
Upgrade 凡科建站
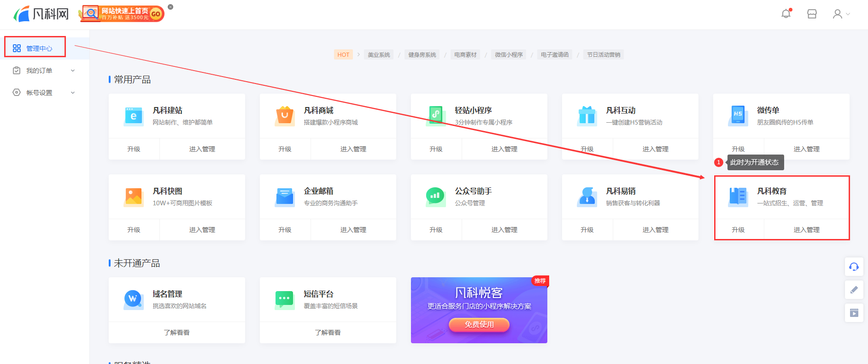pos(134,149)
